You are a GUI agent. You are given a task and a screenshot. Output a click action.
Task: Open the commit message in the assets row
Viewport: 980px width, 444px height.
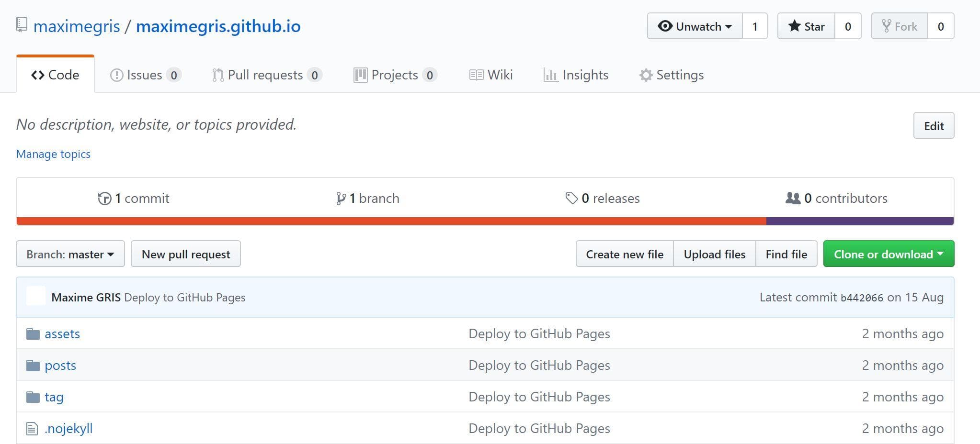click(539, 333)
